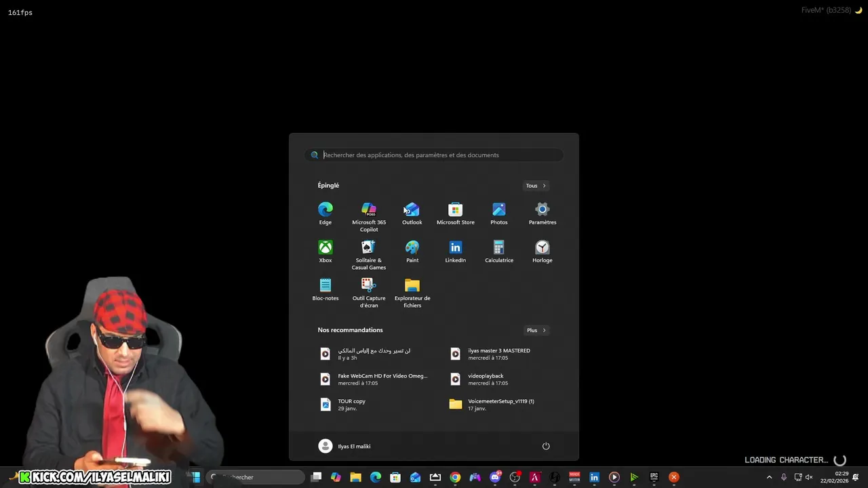Open Bloc-notes notepad app

[x=325, y=289]
